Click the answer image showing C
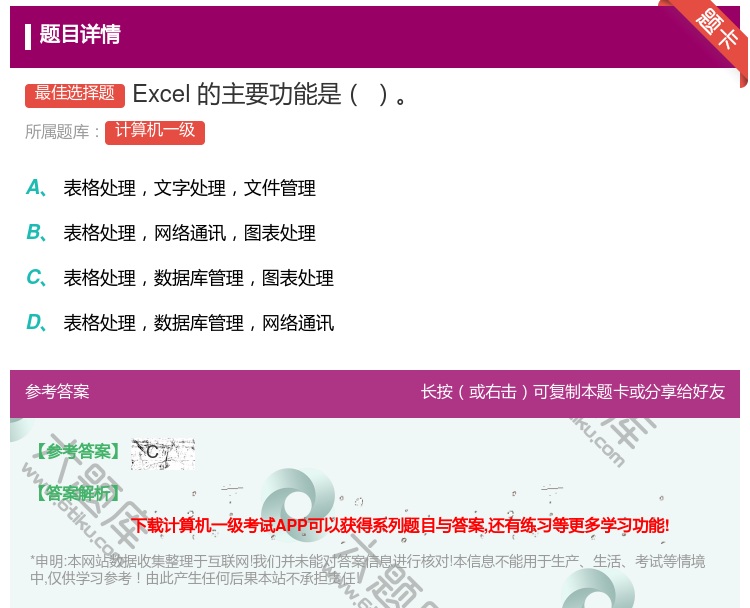The height and width of the screenshot is (608, 750). click(x=163, y=453)
